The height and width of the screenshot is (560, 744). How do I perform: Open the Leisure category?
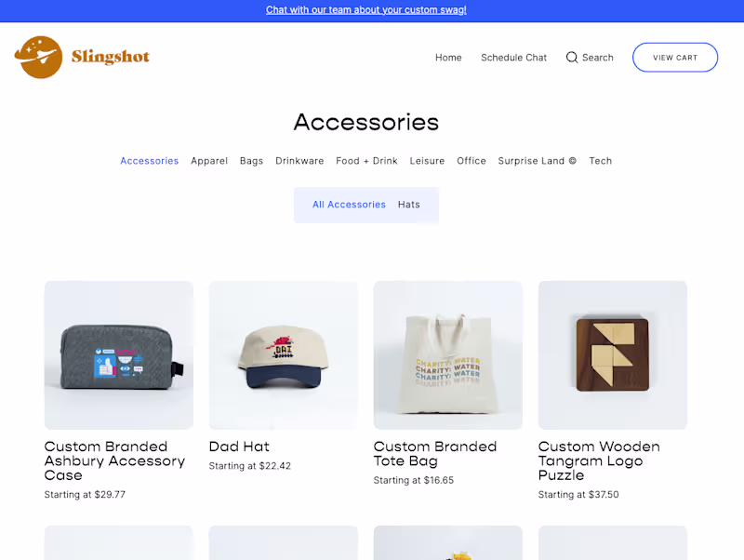427,161
